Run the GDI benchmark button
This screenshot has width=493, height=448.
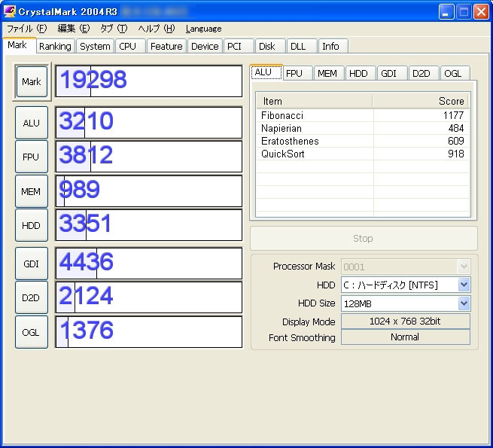pyautogui.click(x=32, y=264)
